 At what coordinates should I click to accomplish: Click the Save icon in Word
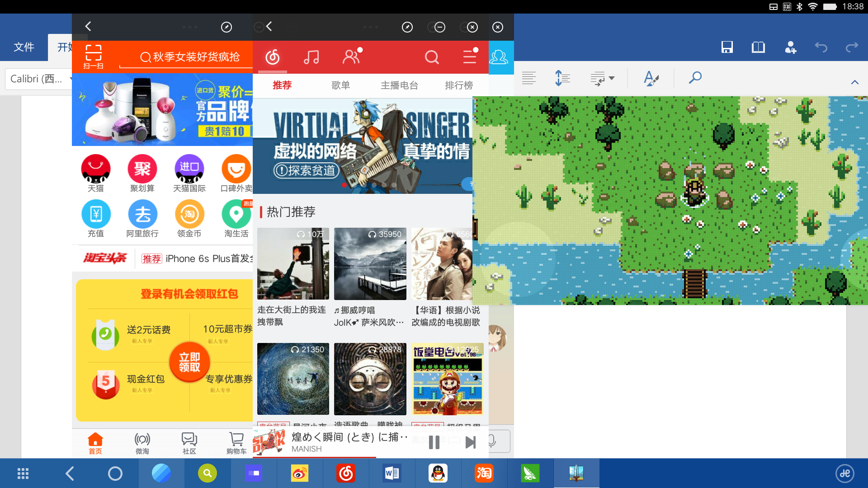[x=727, y=47]
